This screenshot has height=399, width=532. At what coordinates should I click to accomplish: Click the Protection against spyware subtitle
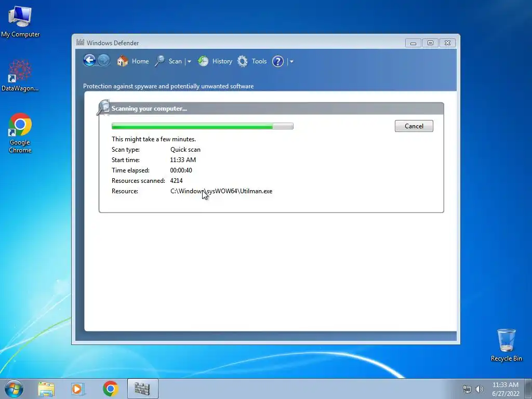pos(168,86)
